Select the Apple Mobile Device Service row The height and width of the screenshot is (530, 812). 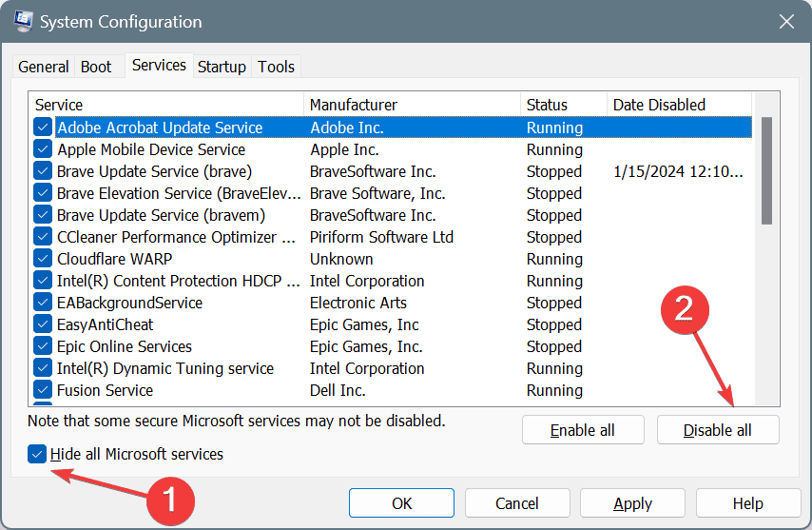point(393,149)
